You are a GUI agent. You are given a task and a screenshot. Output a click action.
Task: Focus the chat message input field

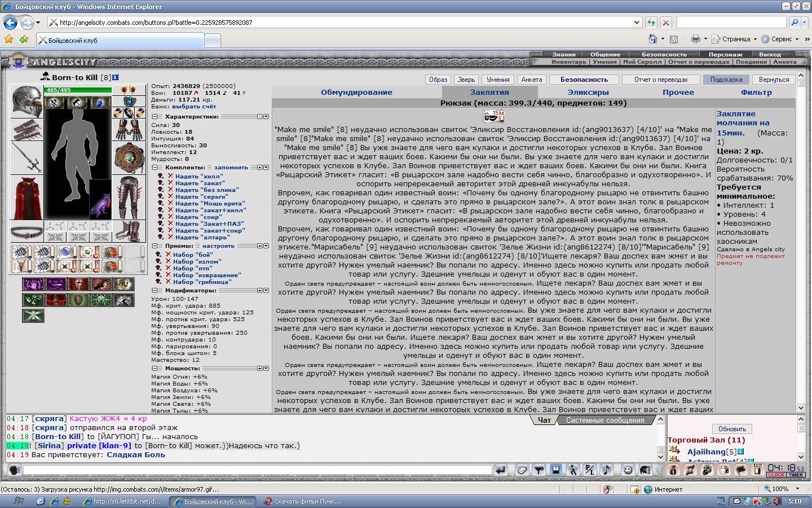click(x=258, y=470)
